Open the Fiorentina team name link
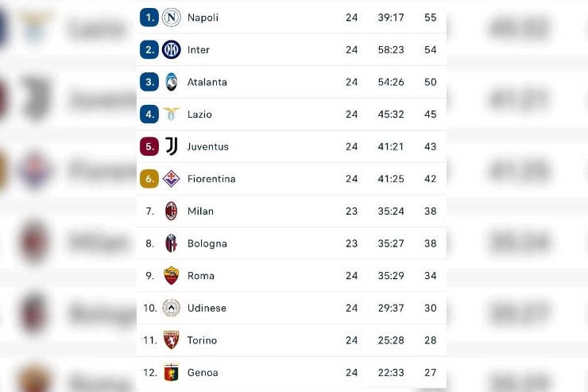Viewport: 588px width, 392px height. 211,179
